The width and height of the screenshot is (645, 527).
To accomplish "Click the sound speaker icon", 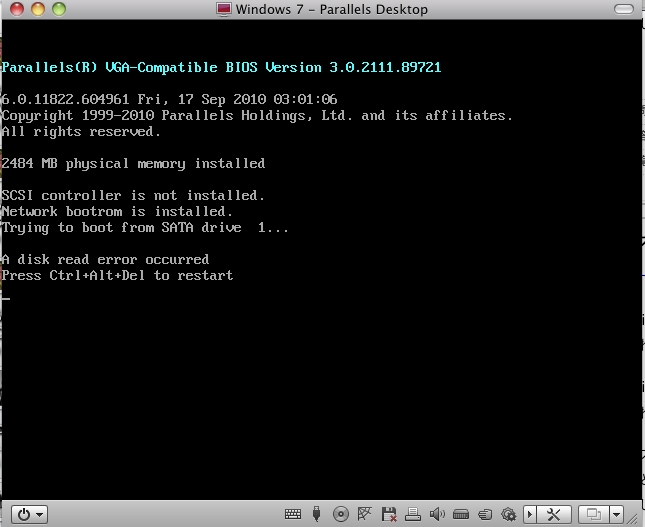I will 437,514.
